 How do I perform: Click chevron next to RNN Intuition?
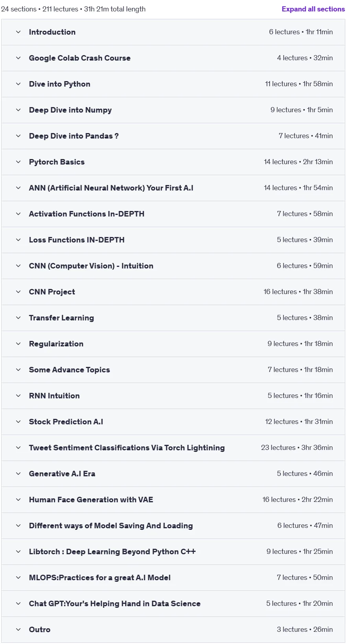18,396
